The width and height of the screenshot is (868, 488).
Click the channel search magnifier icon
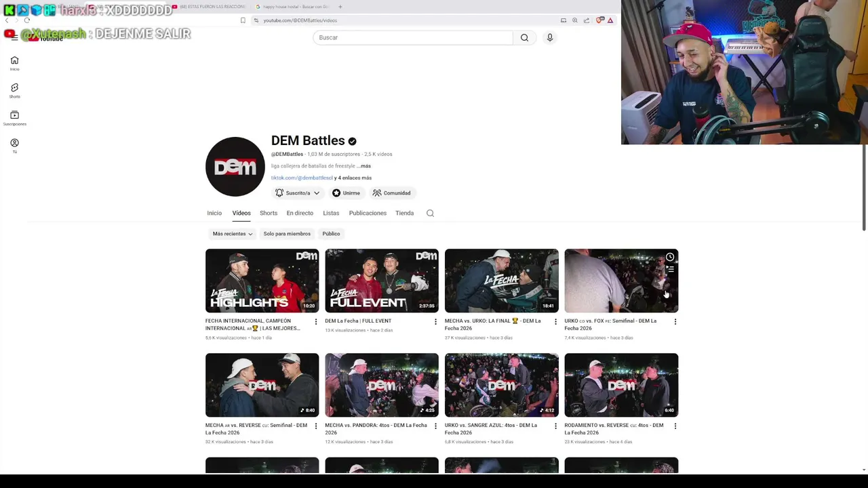pyautogui.click(x=430, y=213)
